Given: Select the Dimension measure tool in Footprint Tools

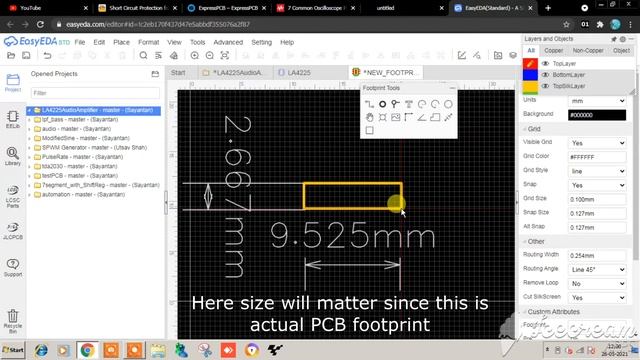Looking at the screenshot, I should 448,118.
